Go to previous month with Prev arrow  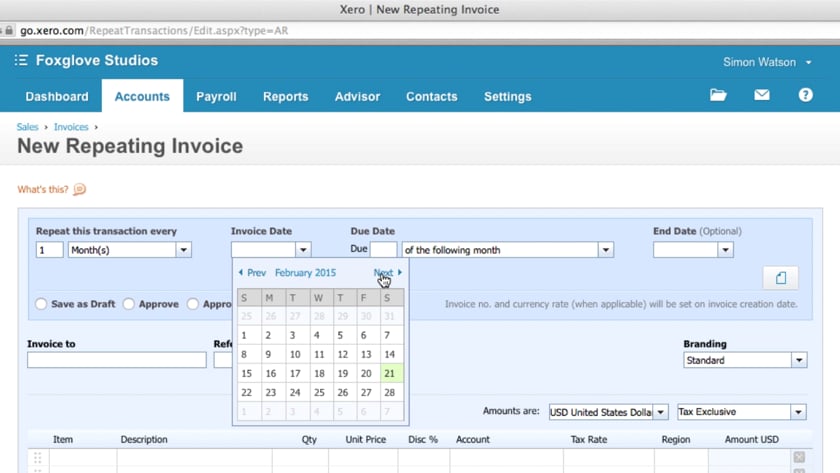point(241,273)
